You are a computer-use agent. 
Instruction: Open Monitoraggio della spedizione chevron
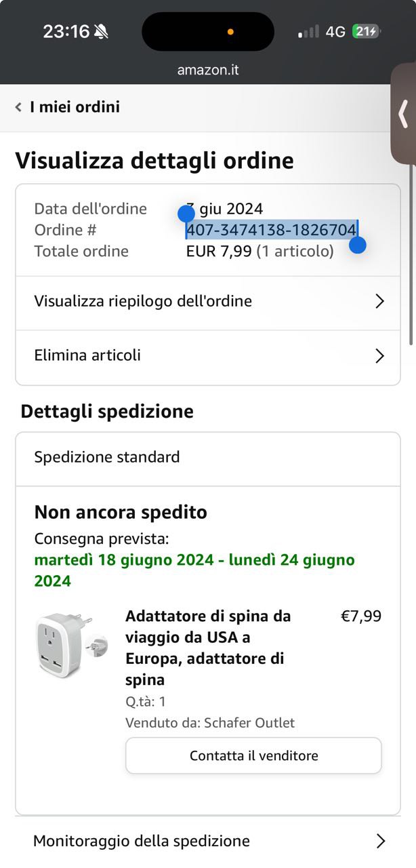pyautogui.click(x=380, y=842)
